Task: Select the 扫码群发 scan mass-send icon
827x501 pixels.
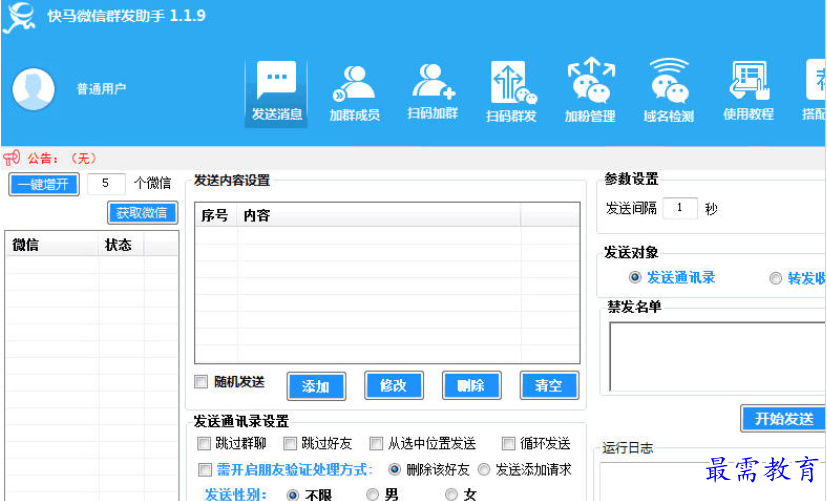Action: tap(511, 93)
